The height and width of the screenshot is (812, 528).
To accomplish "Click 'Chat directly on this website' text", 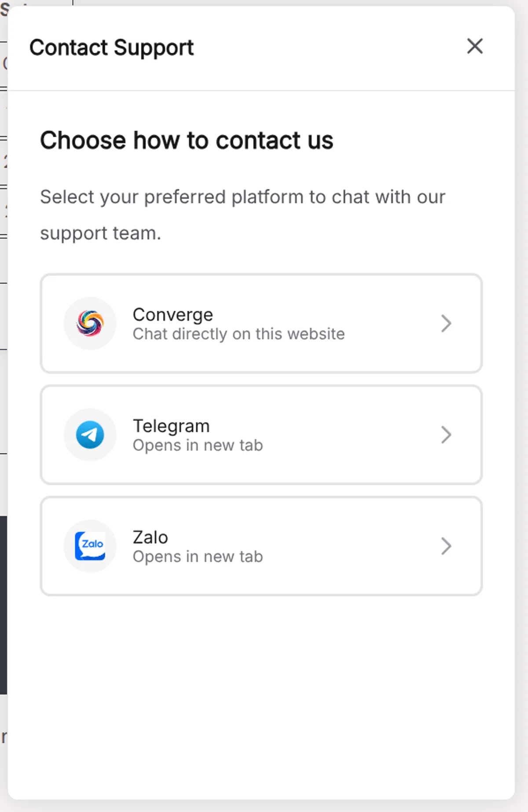I will click(238, 334).
